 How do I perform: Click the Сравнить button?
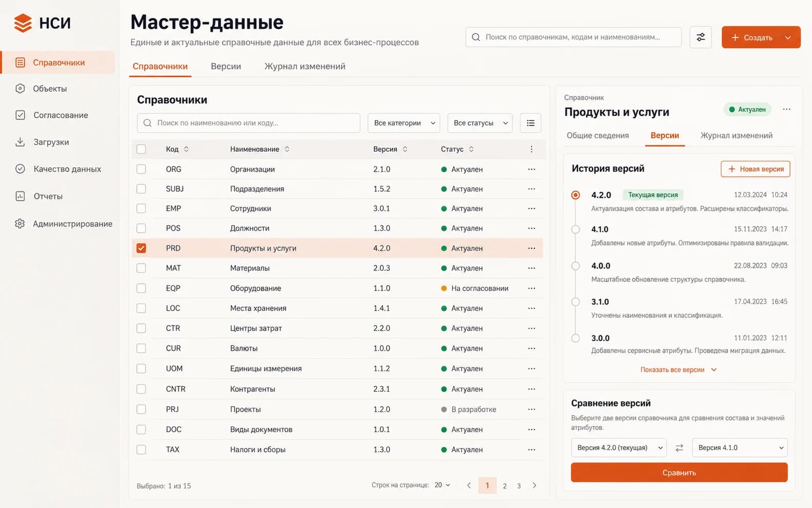point(679,473)
